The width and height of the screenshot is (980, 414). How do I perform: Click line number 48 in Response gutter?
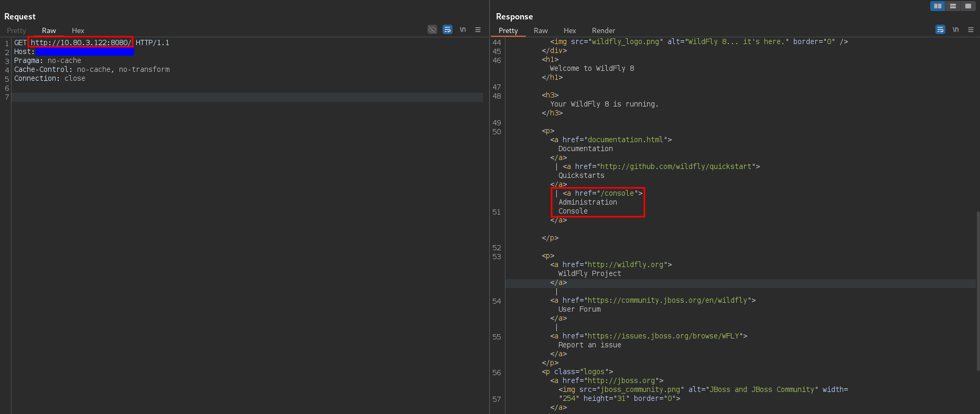pos(497,96)
